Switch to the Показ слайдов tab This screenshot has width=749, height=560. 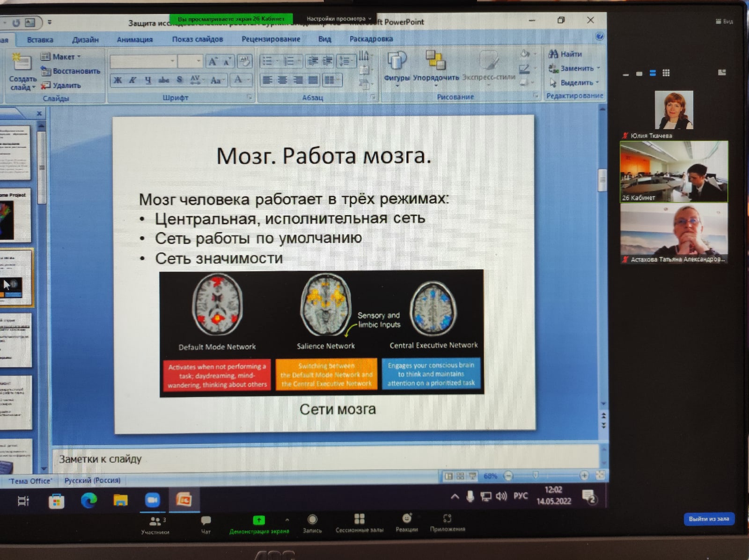point(197,39)
